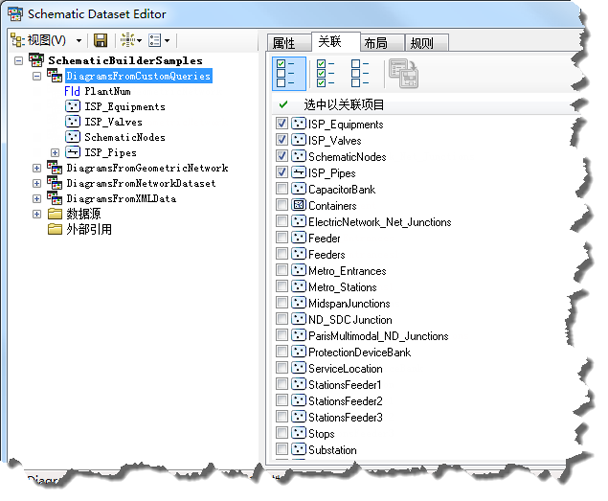Screen dimensions: 608x501
Task: Click the sparkle new-item toolbar icon
Action: coord(127,40)
